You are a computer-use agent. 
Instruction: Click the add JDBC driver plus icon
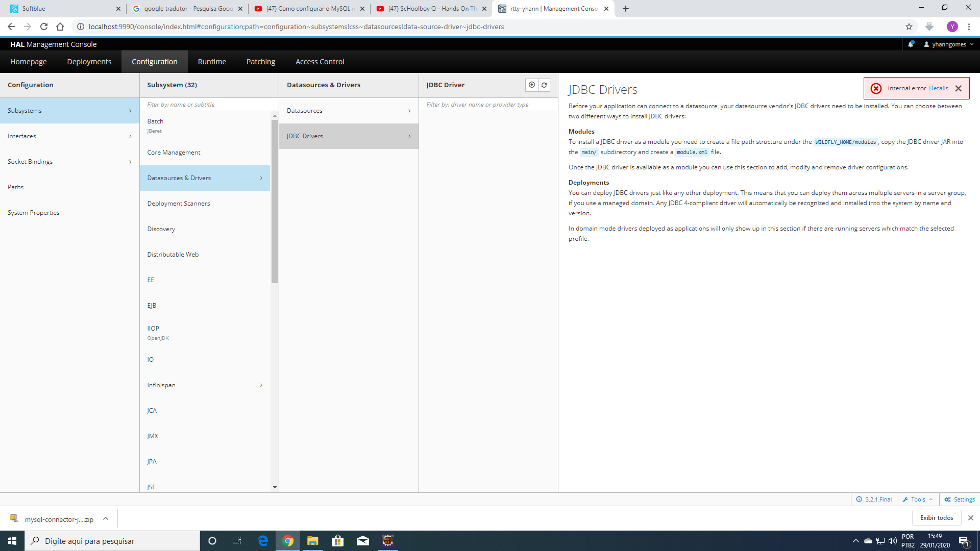click(531, 85)
